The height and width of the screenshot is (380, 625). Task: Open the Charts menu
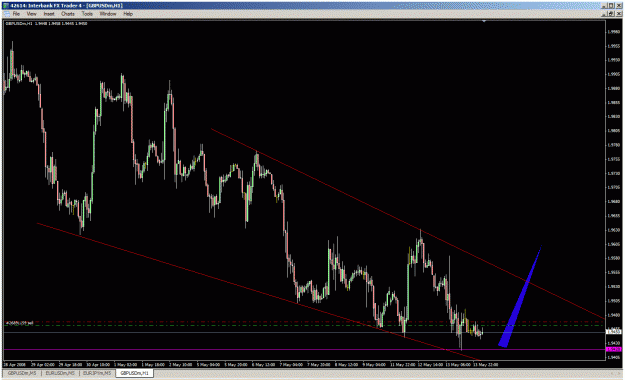point(68,14)
